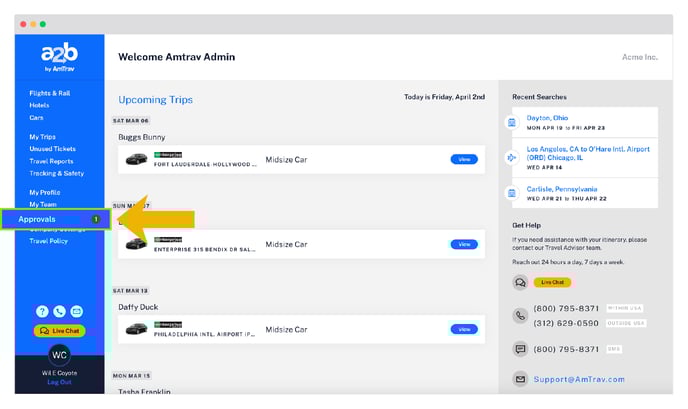Click the SMS message icon in Get Help
Viewport: 688px width, 409px height.
click(x=520, y=349)
